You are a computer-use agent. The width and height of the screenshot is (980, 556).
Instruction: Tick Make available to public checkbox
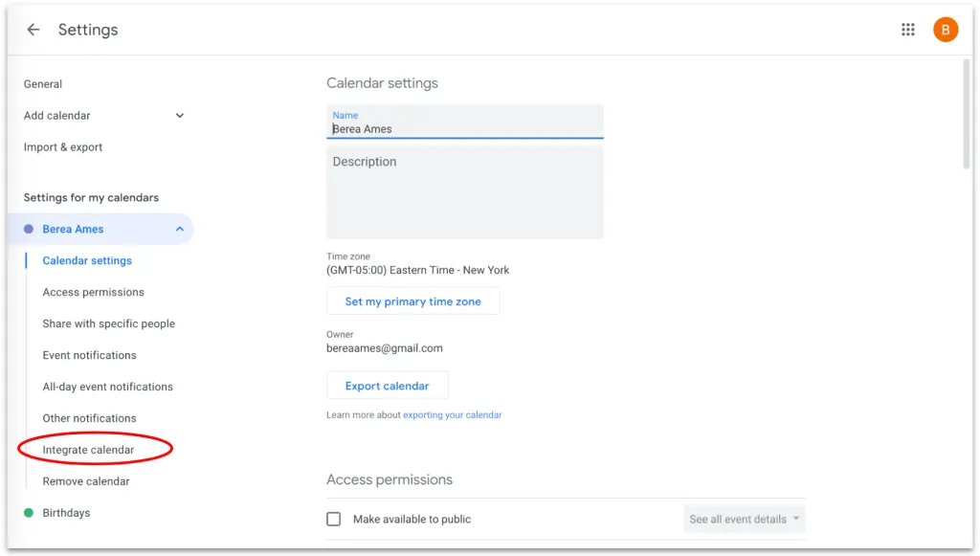pyautogui.click(x=334, y=519)
